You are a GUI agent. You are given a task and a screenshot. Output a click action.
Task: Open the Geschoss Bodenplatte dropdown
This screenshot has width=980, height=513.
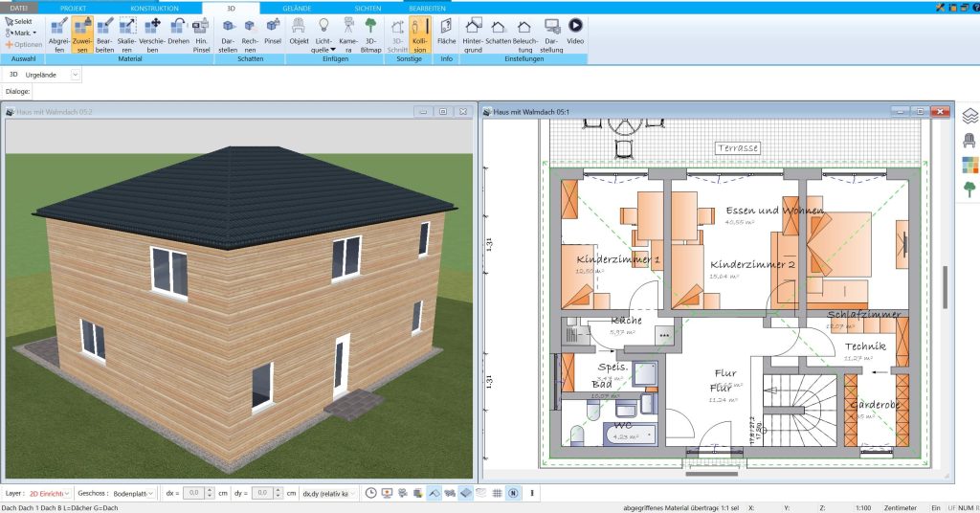[129, 493]
